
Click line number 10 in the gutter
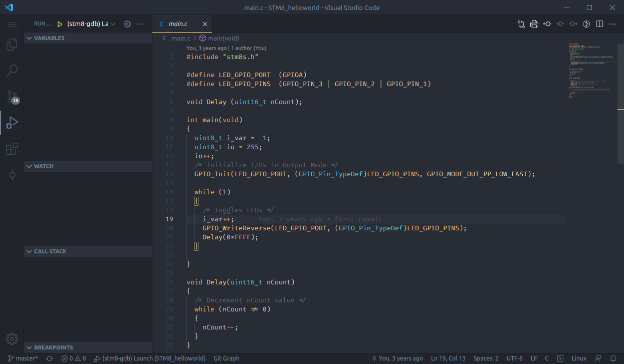(x=169, y=138)
